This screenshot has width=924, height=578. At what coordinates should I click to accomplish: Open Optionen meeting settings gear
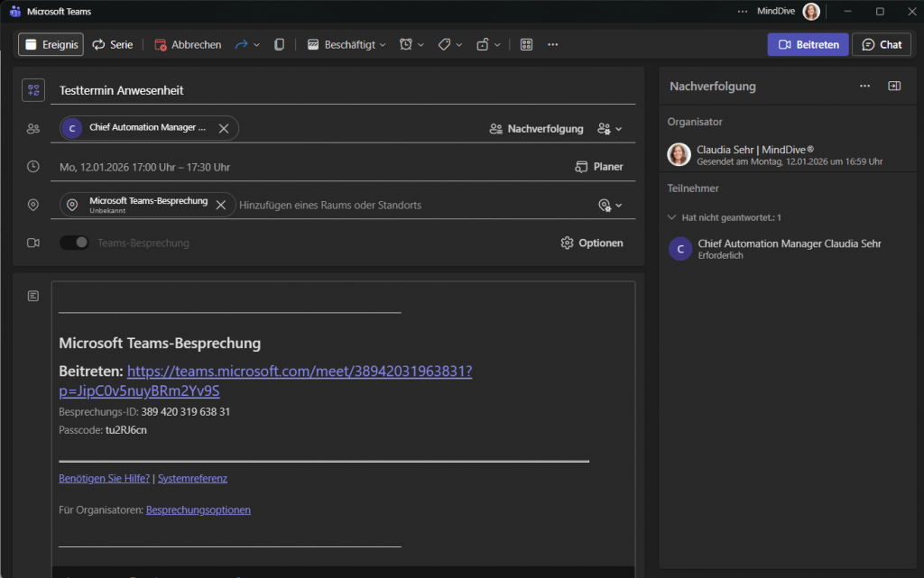tap(592, 243)
